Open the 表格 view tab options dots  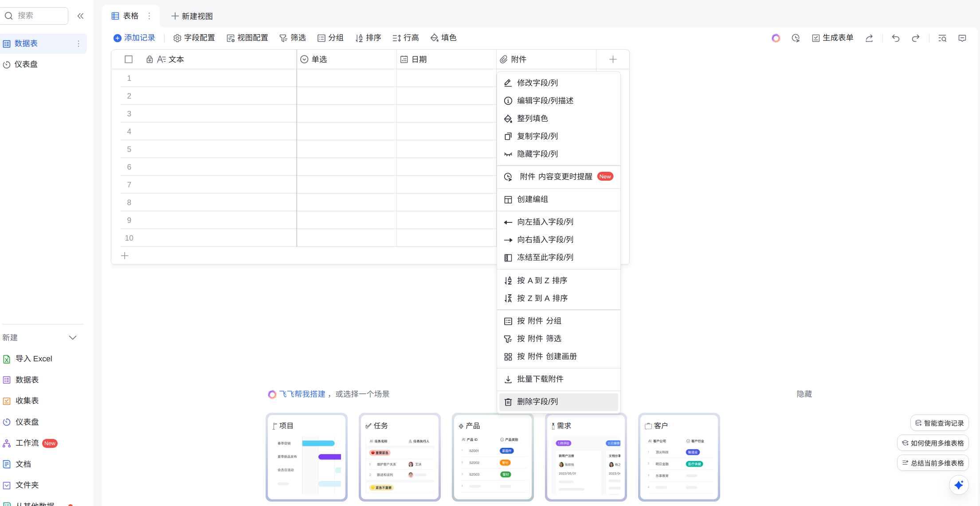pyautogui.click(x=149, y=16)
